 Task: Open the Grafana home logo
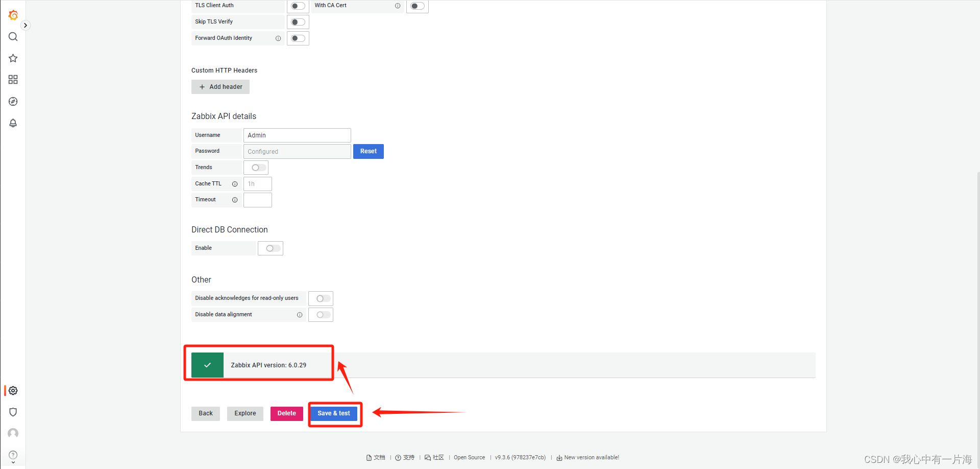coord(13,15)
